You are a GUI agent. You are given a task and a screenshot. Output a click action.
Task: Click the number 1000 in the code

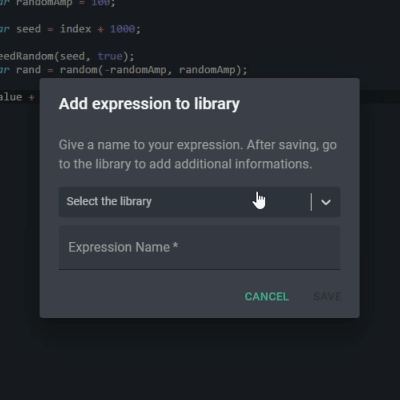coord(122,29)
